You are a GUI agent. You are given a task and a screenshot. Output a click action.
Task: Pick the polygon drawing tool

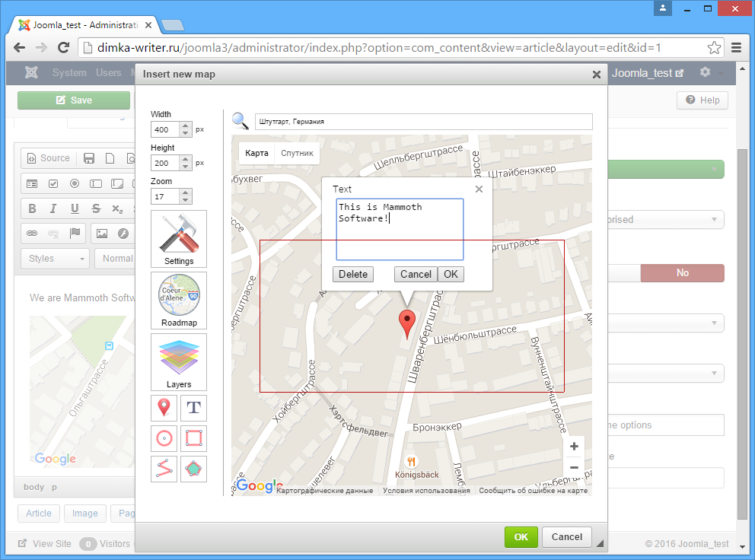pos(194,469)
